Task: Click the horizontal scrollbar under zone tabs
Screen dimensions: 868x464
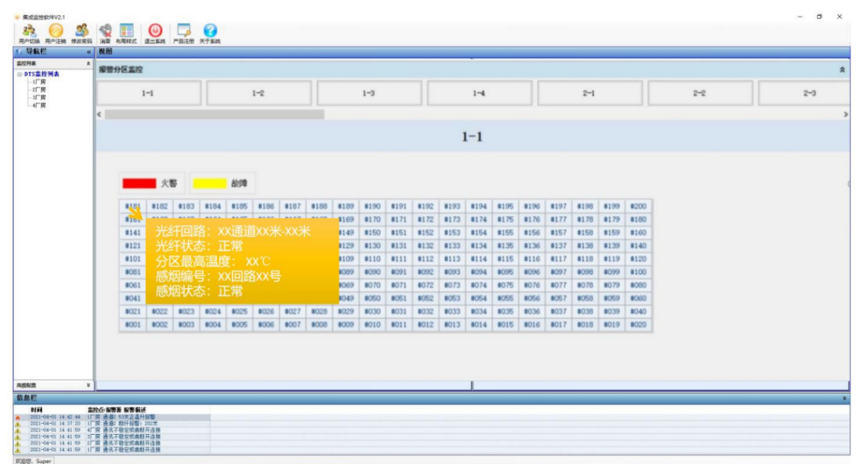Action: coord(215,114)
